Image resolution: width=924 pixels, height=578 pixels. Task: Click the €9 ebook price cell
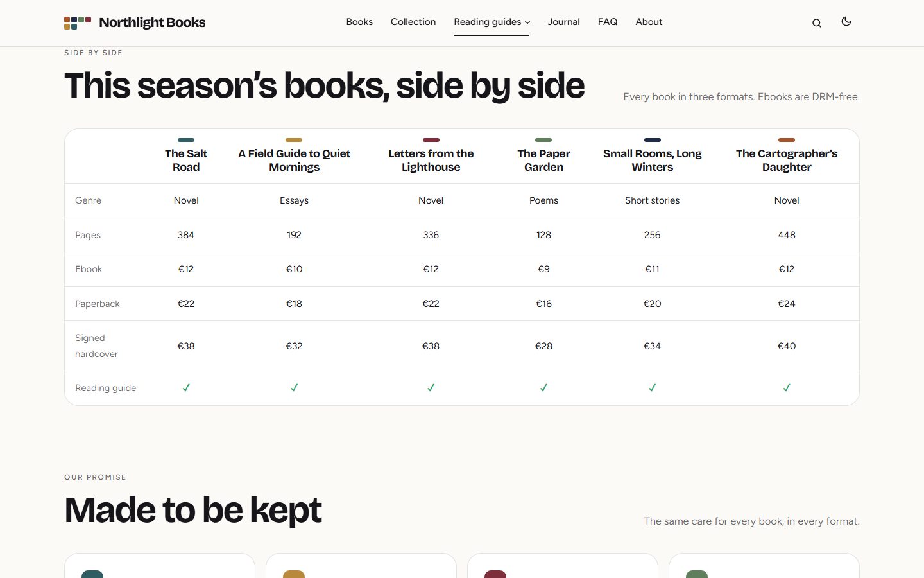(543, 269)
